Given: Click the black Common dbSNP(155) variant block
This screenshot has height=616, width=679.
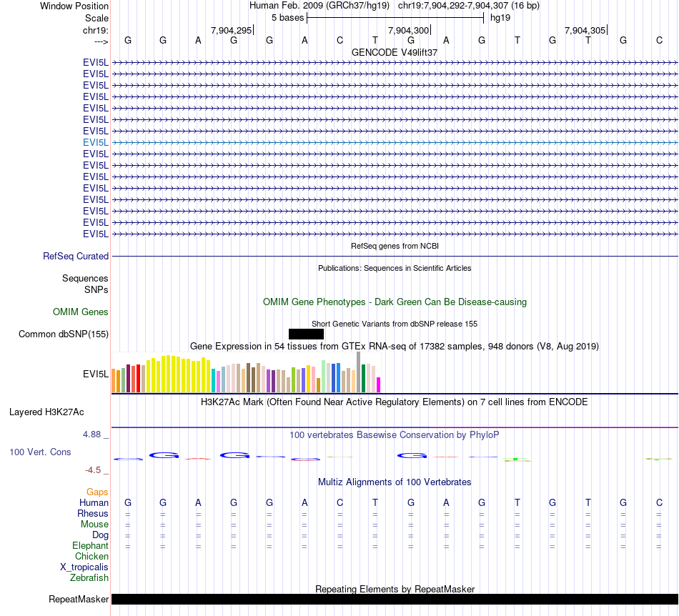Looking at the screenshot, I should click(x=306, y=334).
